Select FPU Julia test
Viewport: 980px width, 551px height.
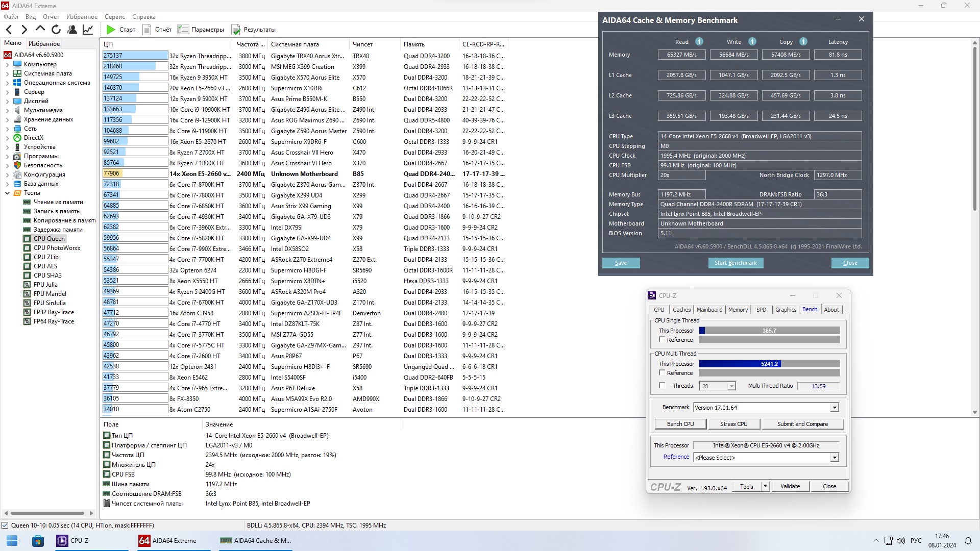pyautogui.click(x=45, y=285)
